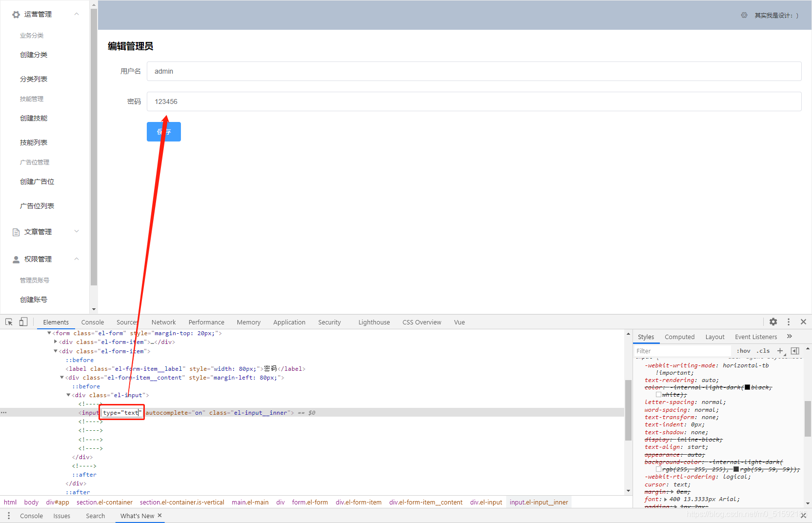812x523 pixels.
Task: Switch to the Console tab
Action: [x=93, y=322]
